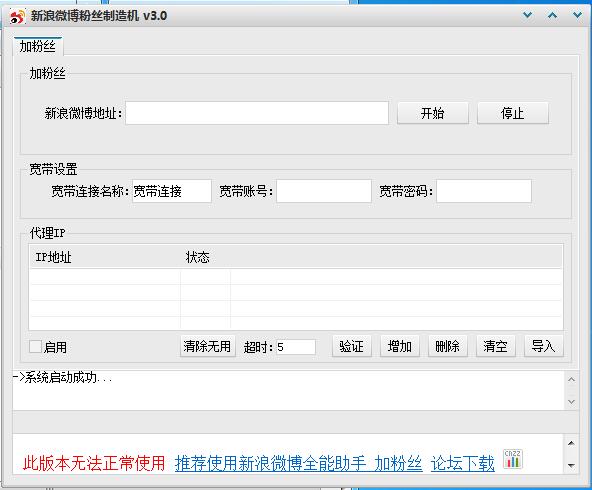The width and height of the screenshot is (592, 490).
Task: Stop the process with 停止 button
Action: (513, 113)
